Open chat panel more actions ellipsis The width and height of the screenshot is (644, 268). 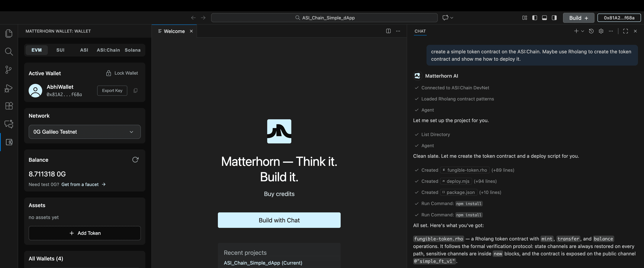[x=611, y=31]
